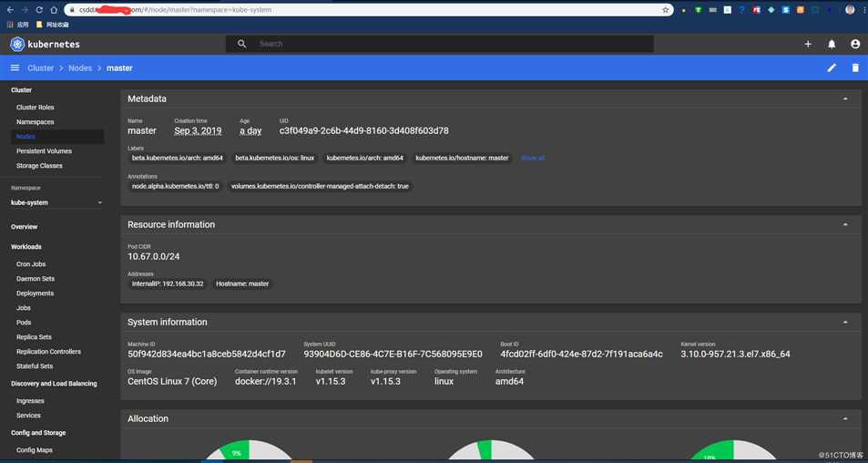This screenshot has height=463, width=868.
Task: Click the InternalIP: 192.168.30.32 address chip
Action: click(168, 283)
